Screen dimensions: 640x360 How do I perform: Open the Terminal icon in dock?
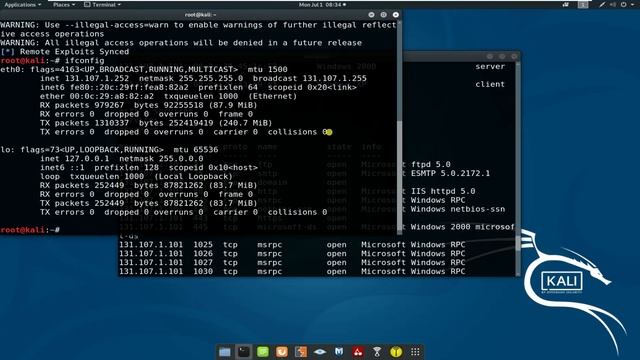coord(244,352)
